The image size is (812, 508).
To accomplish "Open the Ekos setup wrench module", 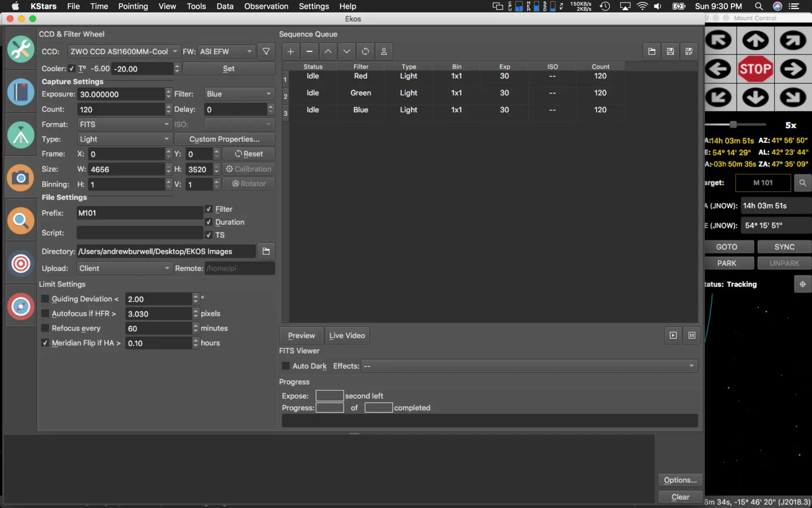I will pos(20,49).
